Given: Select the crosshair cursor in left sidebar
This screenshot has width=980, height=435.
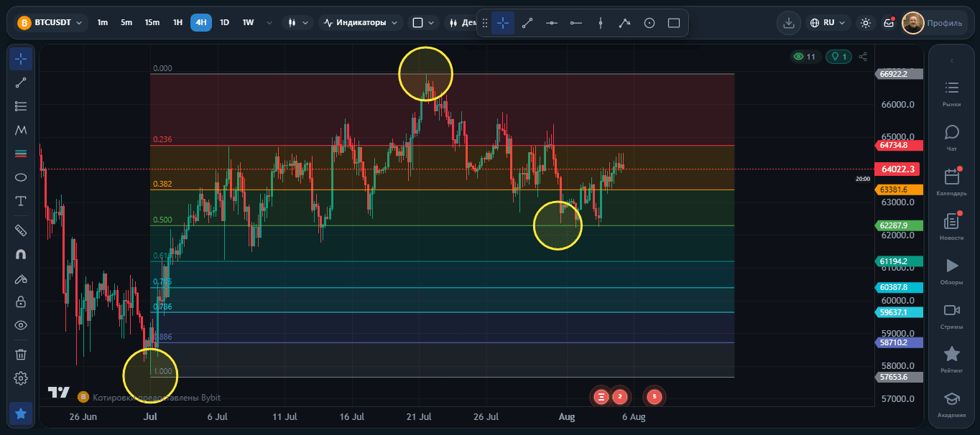Looking at the screenshot, I should (21, 59).
